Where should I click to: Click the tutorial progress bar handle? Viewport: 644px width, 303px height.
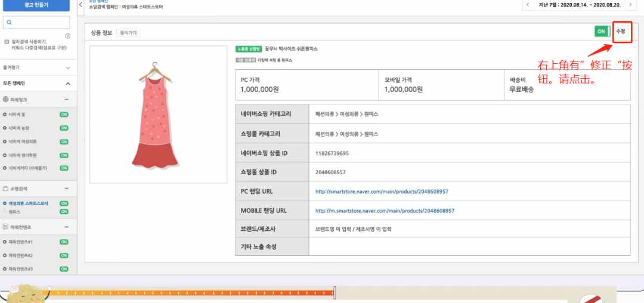tap(335, 293)
